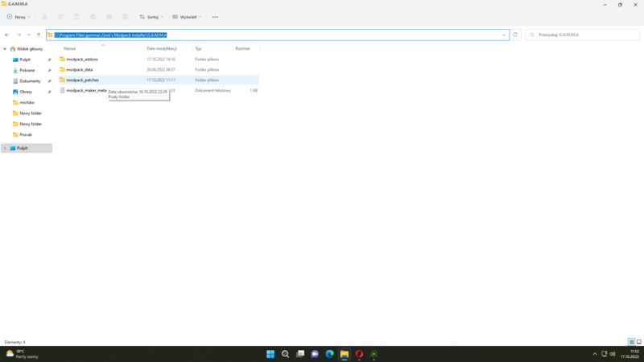Switch to details view in status bar
The image size is (644, 362).
click(x=631, y=342)
